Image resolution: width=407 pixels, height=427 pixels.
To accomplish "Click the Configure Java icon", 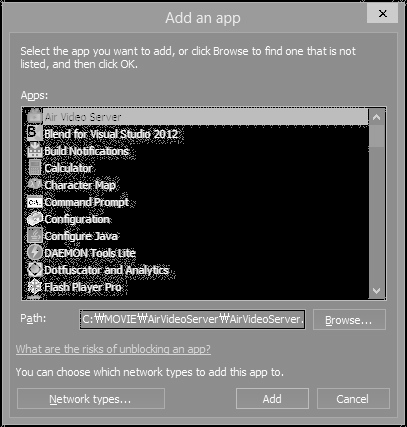I will coord(35,236).
